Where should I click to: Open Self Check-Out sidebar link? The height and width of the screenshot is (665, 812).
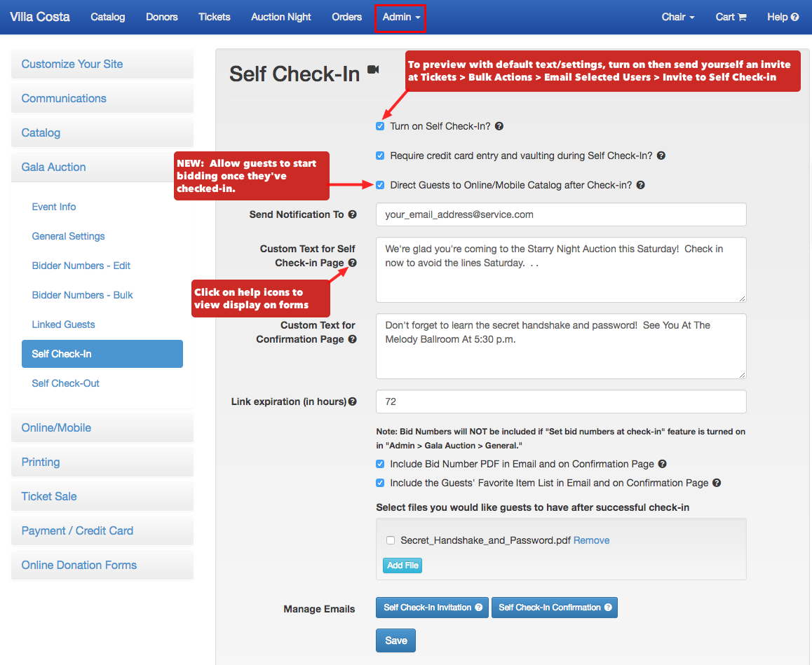(66, 383)
